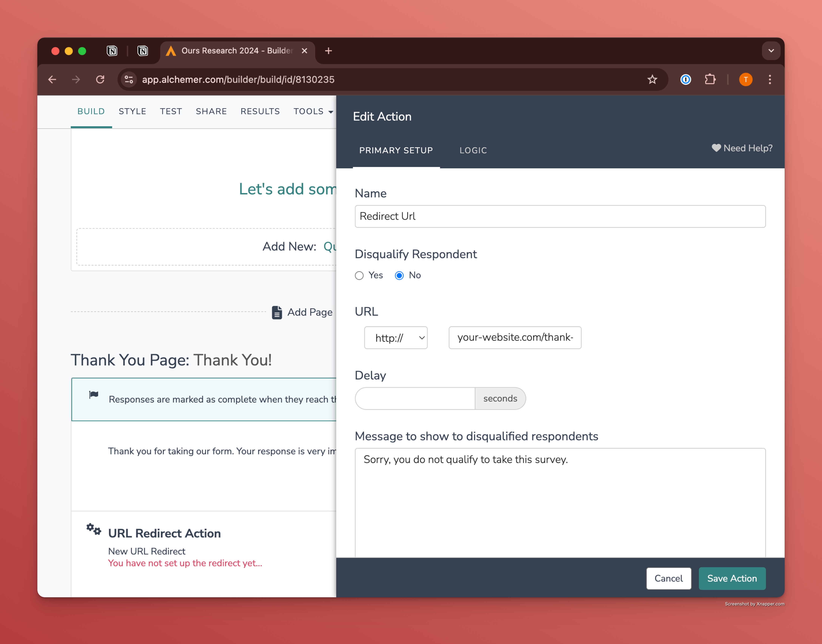This screenshot has height=644, width=822.
Task: Click the URL Redirect Action gears icon
Action: [93, 529]
